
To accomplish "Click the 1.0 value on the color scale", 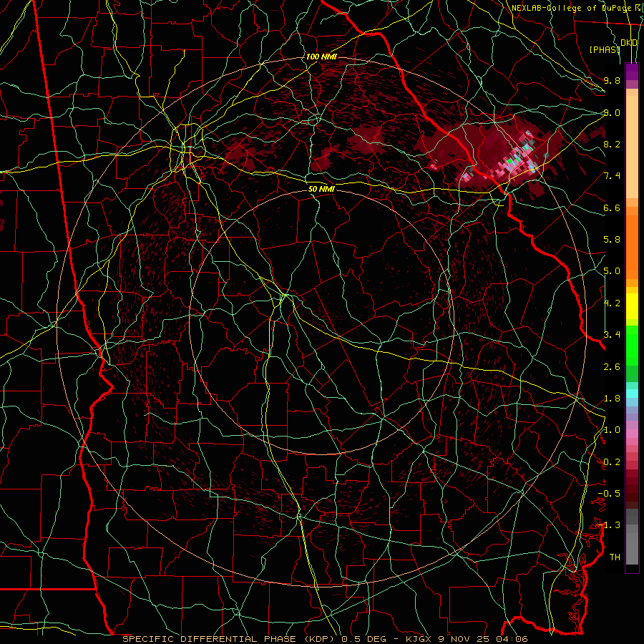I will pyautogui.click(x=612, y=430).
